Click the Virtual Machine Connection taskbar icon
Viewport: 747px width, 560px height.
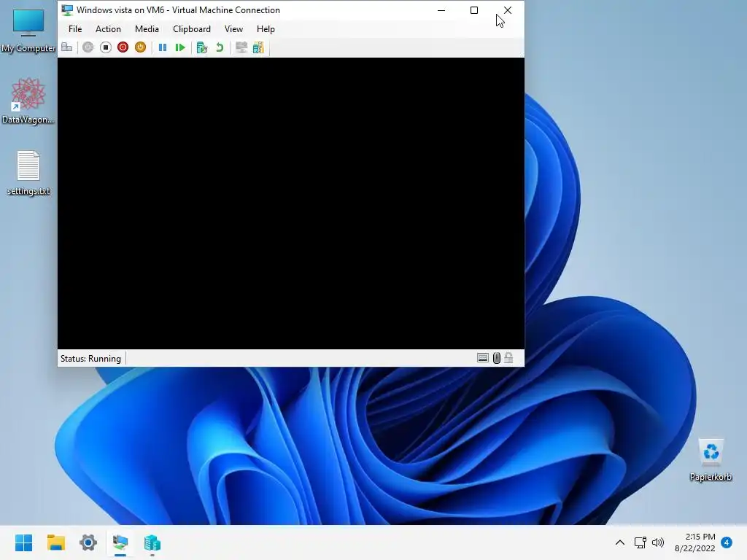120,542
